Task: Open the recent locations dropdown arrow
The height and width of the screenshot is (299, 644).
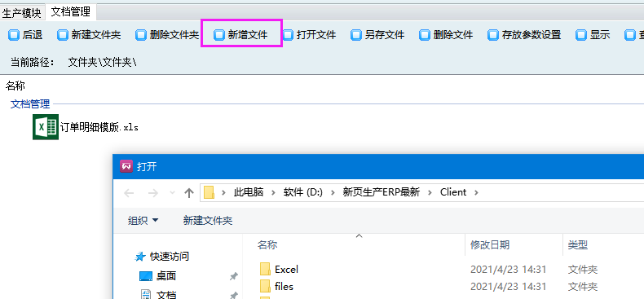Action: pyautogui.click(x=173, y=192)
